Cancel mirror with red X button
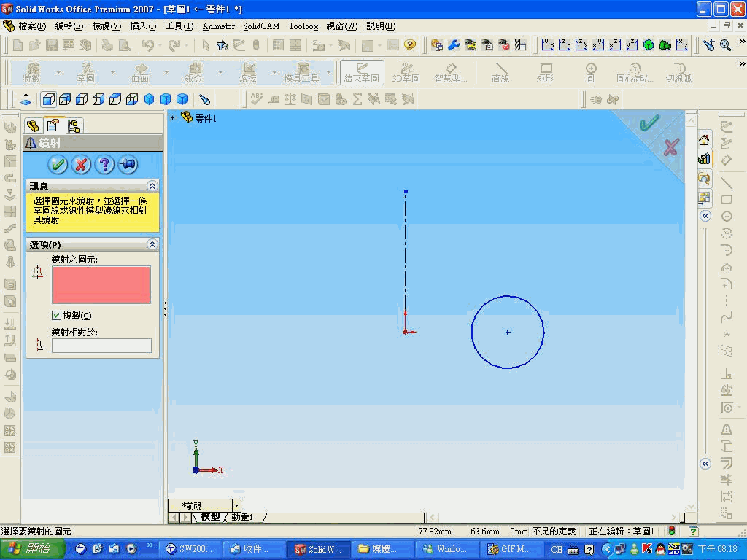747x560 pixels. [82, 165]
